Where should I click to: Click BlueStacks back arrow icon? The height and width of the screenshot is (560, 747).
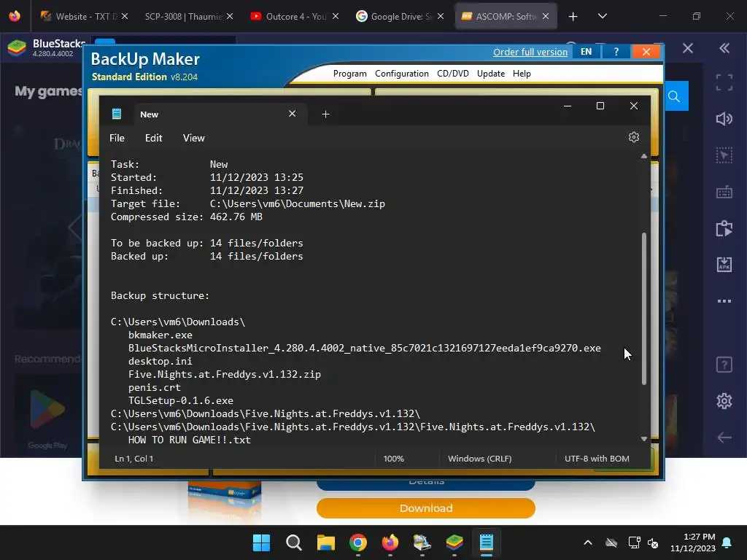click(x=724, y=437)
